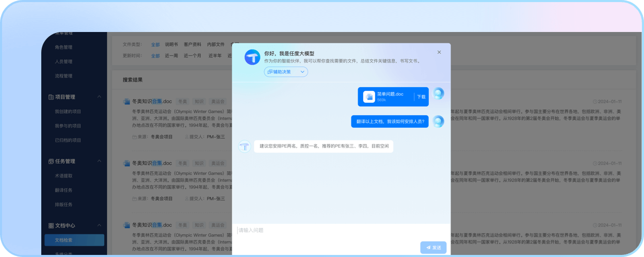The image size is (644, 257).
Task: Open 翻译任务 in the sidebar
Action: coord(63,190)
